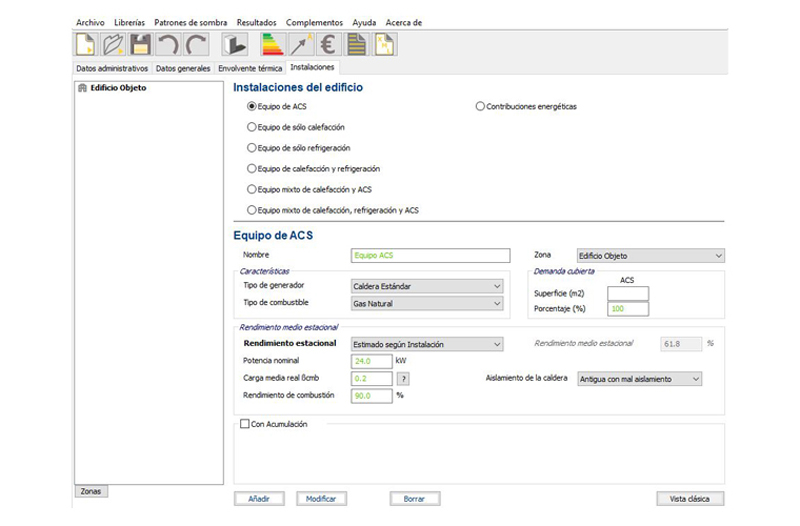Switch to the Instalaciones tab
This screenshot has width=800, height=526.
point(312,67)
